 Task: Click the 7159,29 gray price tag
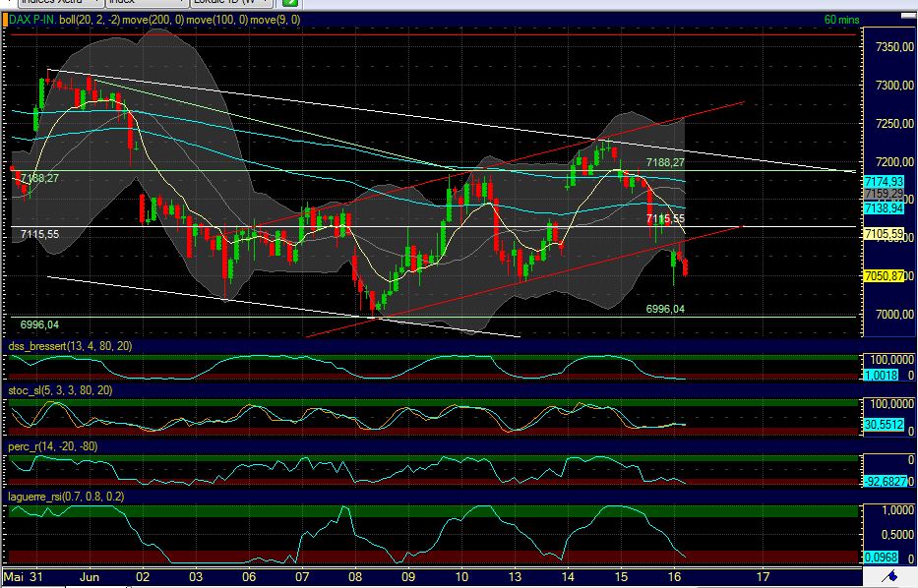(884, 194)
